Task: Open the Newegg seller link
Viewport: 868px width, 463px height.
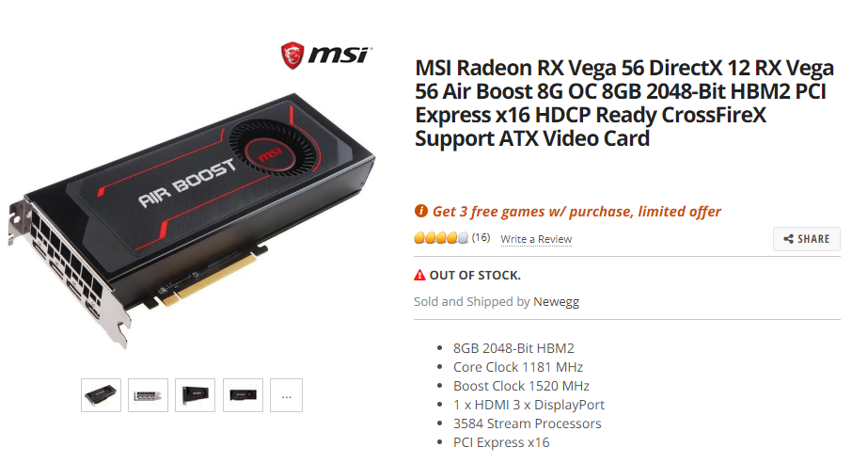Action: point(556,302)
